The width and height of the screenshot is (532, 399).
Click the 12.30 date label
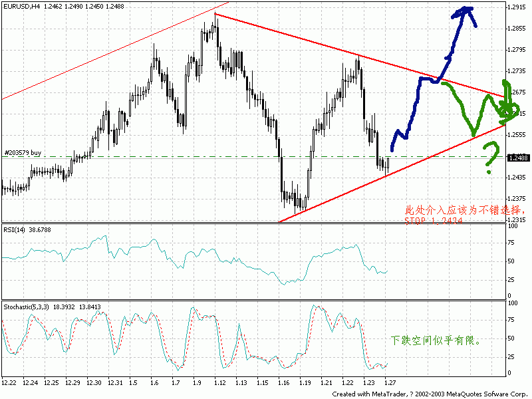[94, 383]
